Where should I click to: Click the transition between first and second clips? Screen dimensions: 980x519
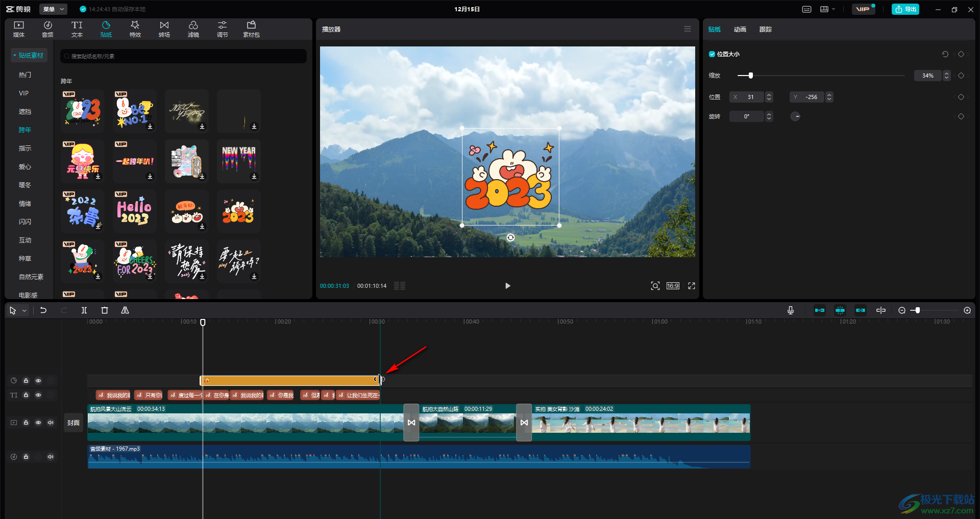411,423
